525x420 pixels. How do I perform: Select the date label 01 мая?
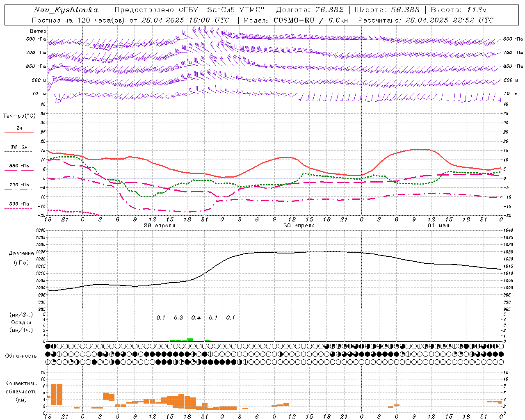pos(438,226)
